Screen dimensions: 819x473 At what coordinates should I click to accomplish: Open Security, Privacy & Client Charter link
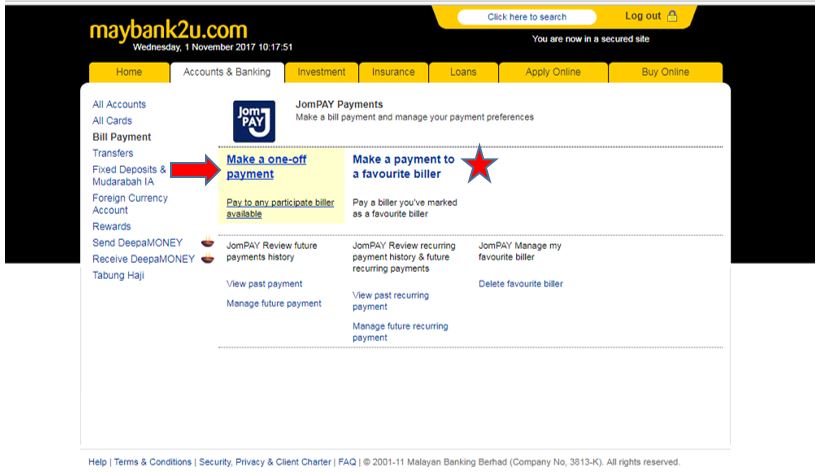pos(265,462)
